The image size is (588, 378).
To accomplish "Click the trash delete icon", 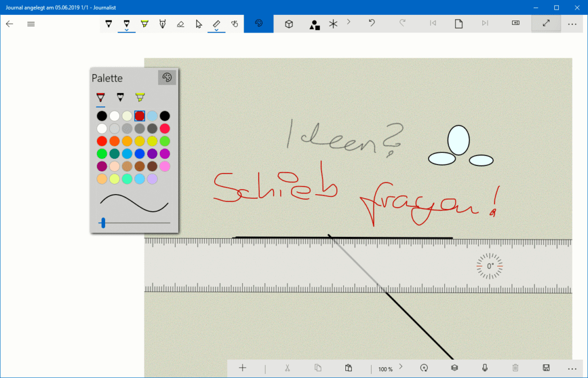I will click(515, 368).
